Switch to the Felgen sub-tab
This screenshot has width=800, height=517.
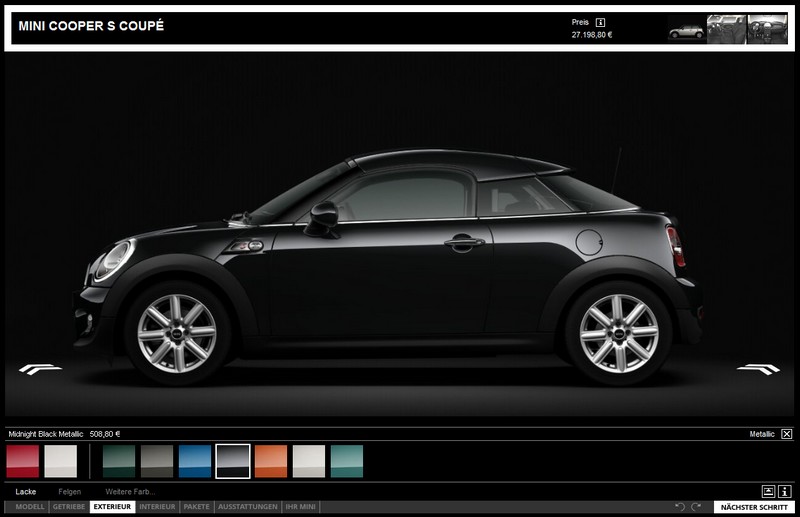(x=69, y=491)
